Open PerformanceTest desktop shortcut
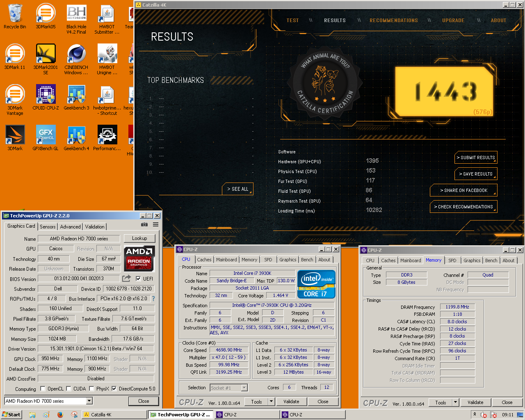The height and width of the screenshot is (420, 525). (107, 138)
